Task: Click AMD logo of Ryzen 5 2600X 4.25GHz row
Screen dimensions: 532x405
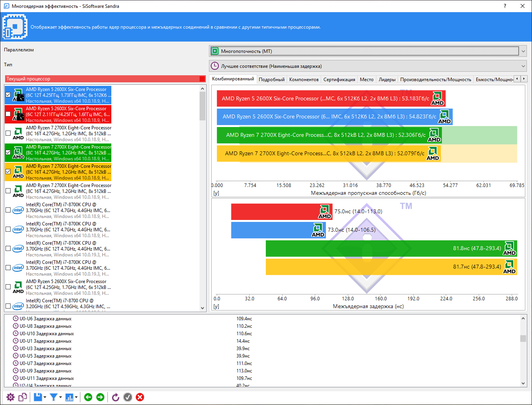Action: click(x=18, y=287)
